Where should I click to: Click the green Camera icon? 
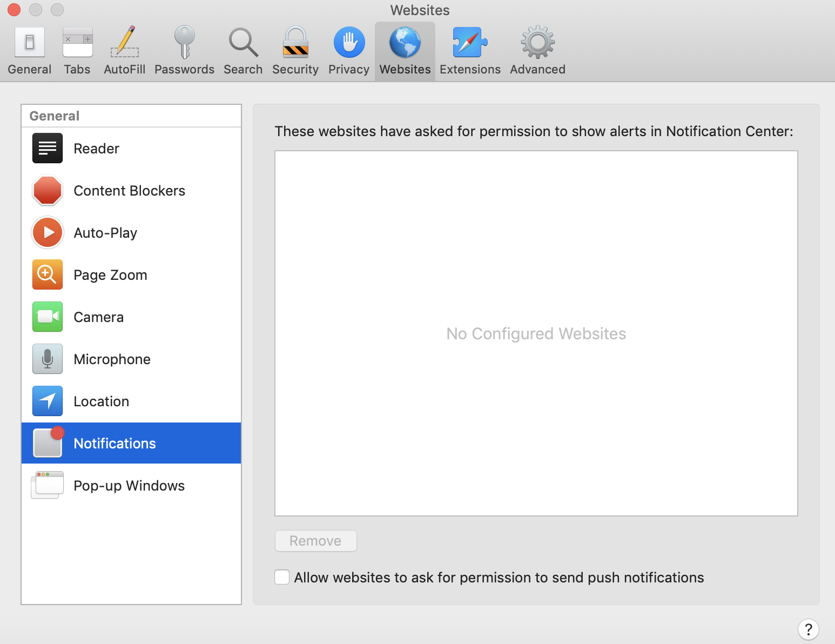coord(48,317)
